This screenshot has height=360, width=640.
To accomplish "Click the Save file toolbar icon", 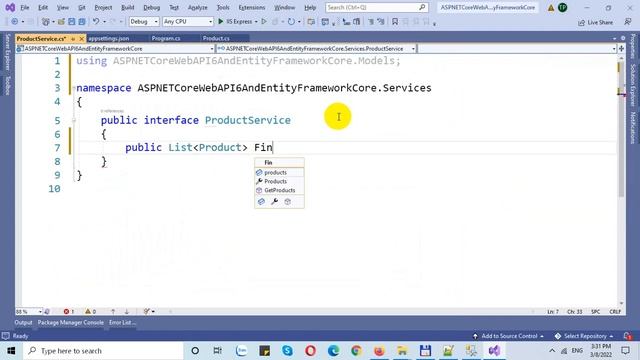I will [71, 22].
